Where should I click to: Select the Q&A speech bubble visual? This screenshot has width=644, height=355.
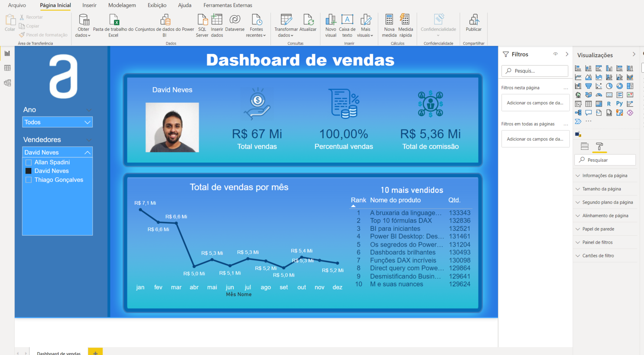tap(588, 113)
